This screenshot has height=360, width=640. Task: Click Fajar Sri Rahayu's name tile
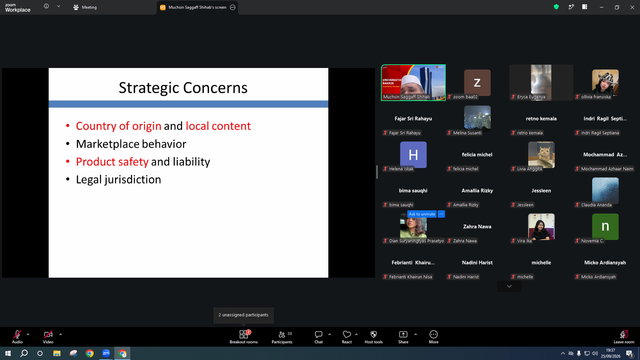413,119
